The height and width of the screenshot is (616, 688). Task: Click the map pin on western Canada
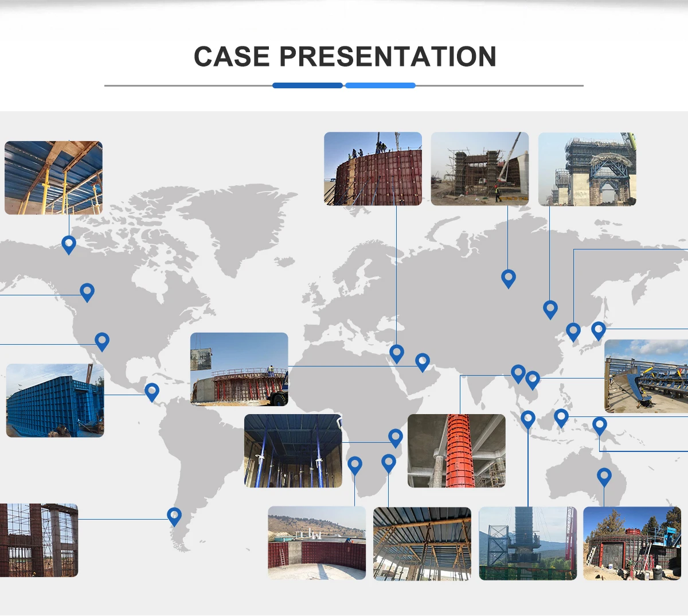[x=87, y=291]
